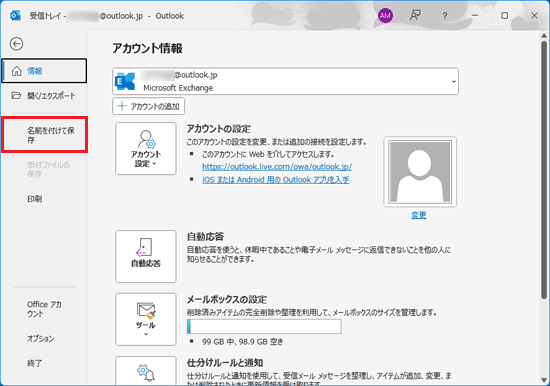Click the folder icon beside 開く/エクスポート
This screenshot has height=386, width=550.
(16, 95)
